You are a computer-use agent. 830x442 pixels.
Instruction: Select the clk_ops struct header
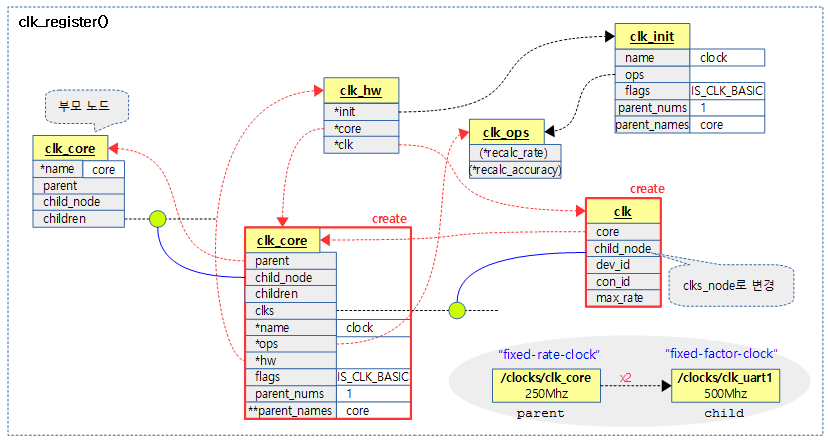(507, 132)
